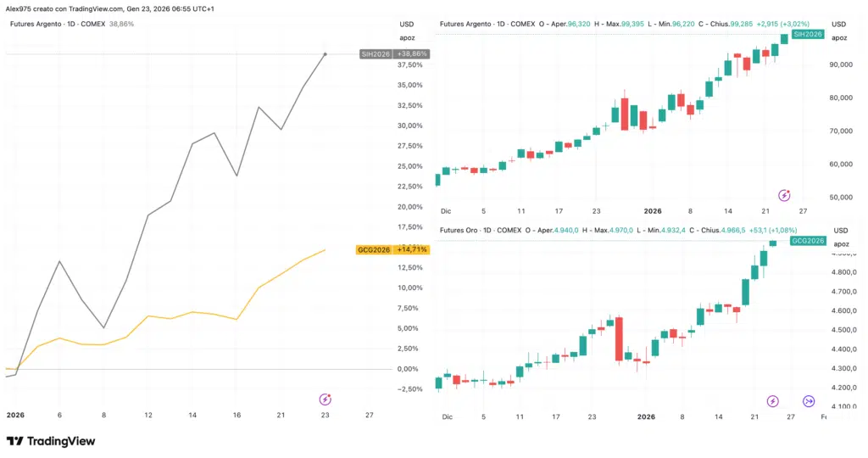Open the USD currency selector on the silver candlestick chart
Image resolution: width=868 pixels, height=458 pixels.
[838, 24]
